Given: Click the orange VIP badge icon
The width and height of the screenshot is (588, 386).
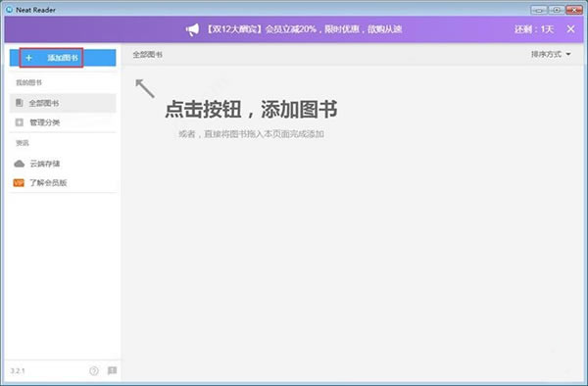Looking at the screenshot, I should pos(19,183).
